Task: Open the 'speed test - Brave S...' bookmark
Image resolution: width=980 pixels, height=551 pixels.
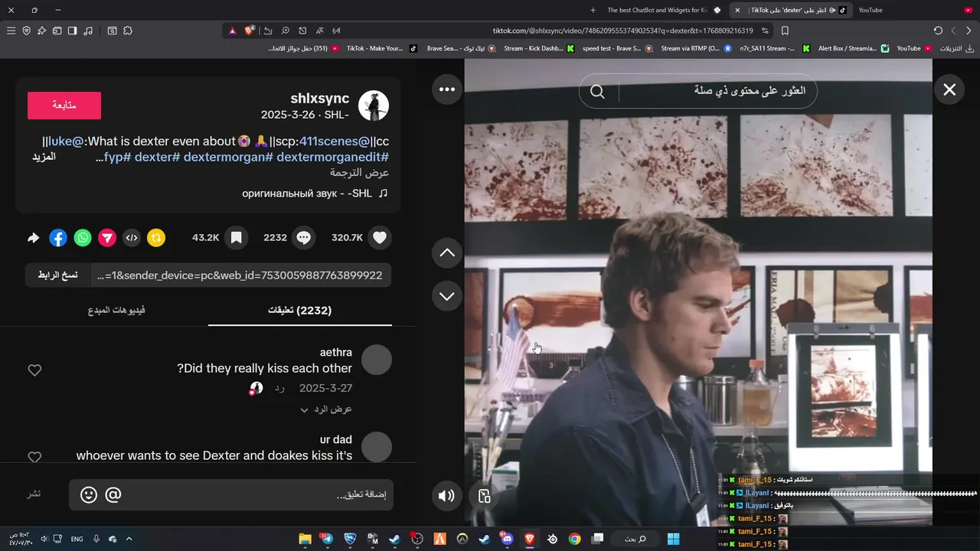Action: point(617,48)
